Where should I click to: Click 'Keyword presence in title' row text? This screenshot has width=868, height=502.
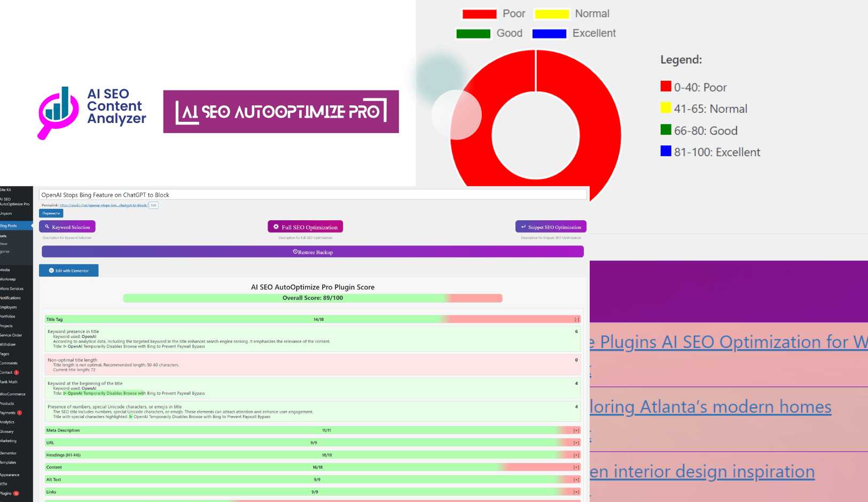[73, 331]
